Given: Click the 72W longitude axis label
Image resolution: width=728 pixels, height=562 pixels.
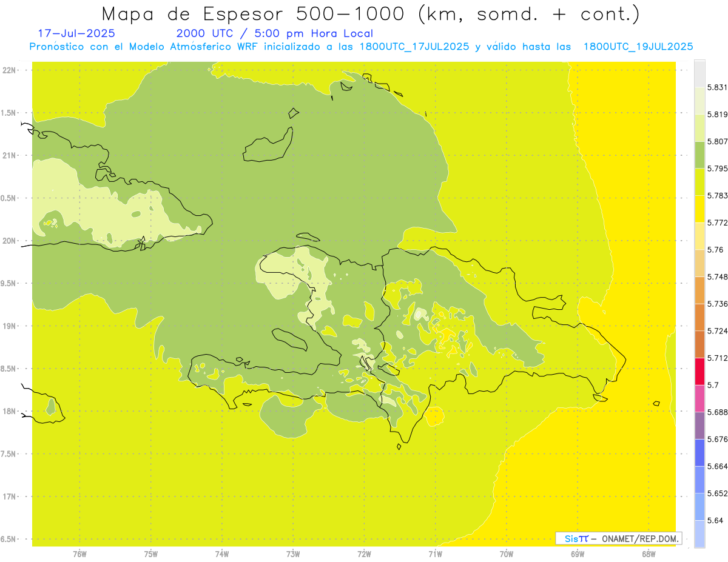Looking at the screenshot, I should pos(364,554).
